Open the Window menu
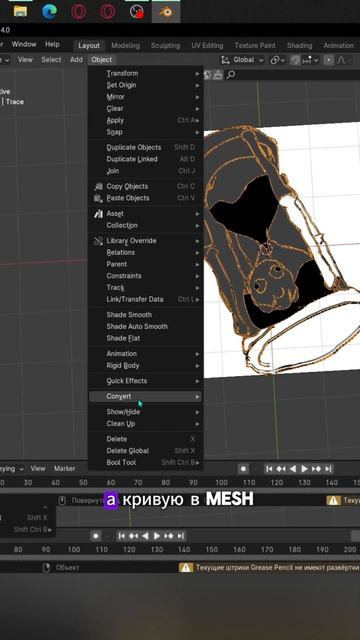Viewport: 360px width, 640px height. point(24,44)
